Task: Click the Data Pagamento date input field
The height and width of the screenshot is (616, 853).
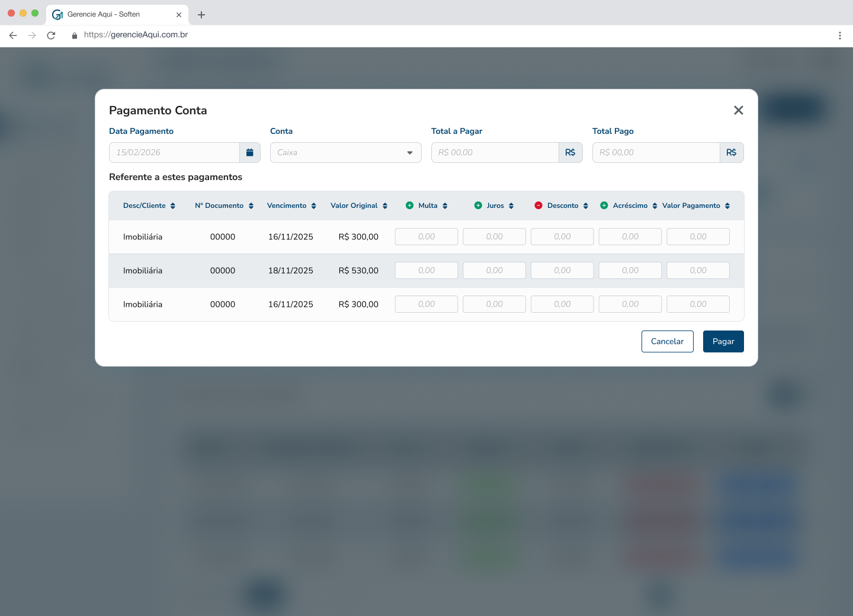Action: 174,152
